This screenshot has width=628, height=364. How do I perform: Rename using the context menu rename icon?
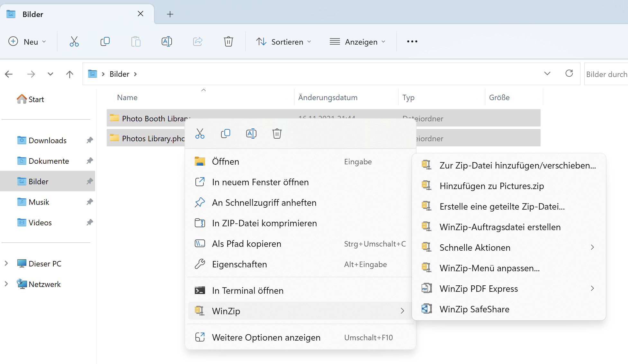coord(251,134)
